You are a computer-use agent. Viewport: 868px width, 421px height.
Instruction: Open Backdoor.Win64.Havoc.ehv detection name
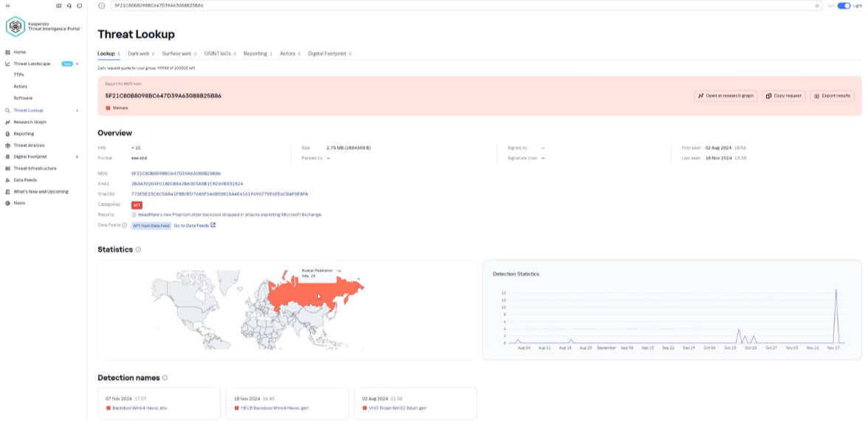[x=139, y=408]
